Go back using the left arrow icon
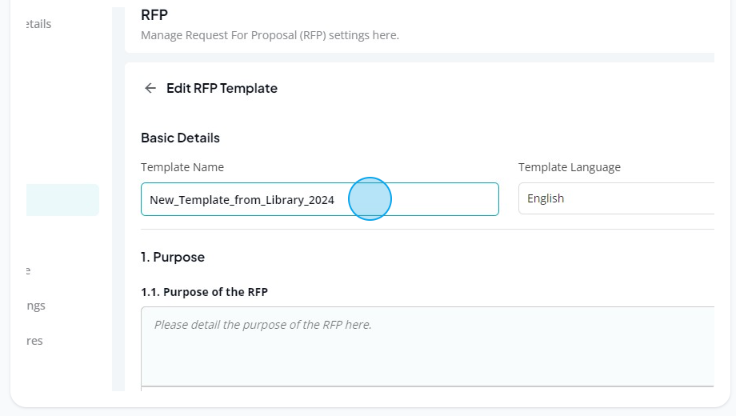The height and width of the screenshot is (416, 736). (150, 88)
